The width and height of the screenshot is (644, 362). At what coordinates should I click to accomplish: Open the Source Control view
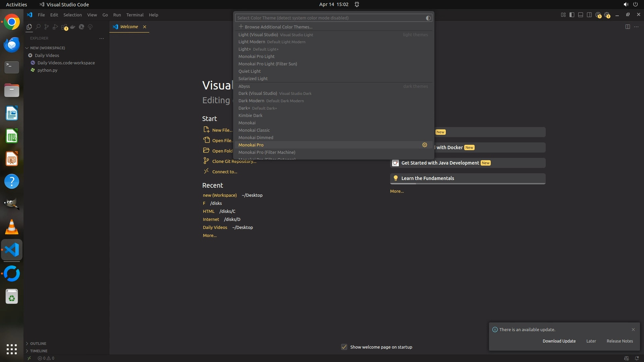coord(47,27)
